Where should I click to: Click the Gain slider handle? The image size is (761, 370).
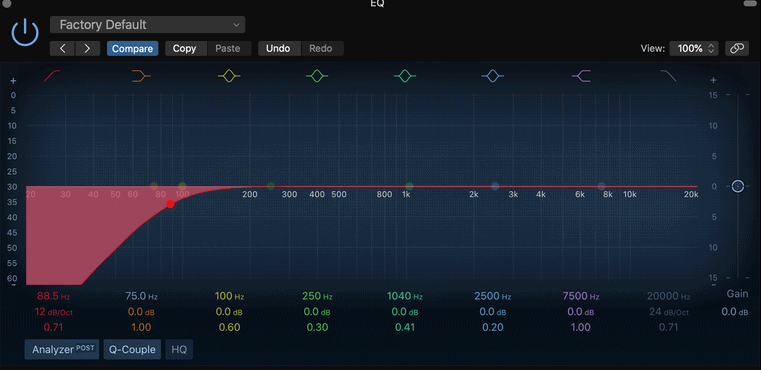(x=738, y=186)
